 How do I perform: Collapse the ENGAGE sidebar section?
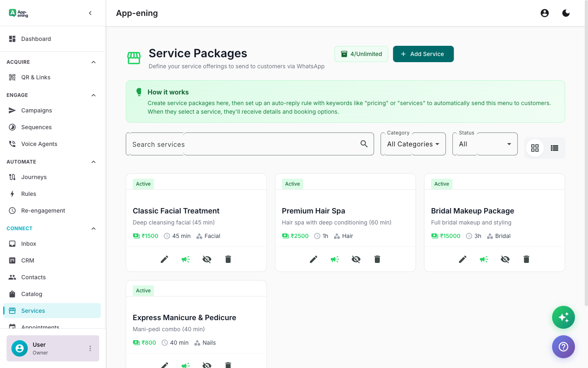[93, 95]
